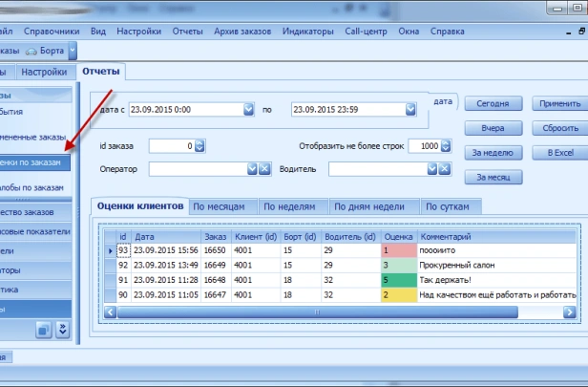The image size is (588, 387).
Task: Click the square panel icon in the sidebar footer
Action: (43, 330)
